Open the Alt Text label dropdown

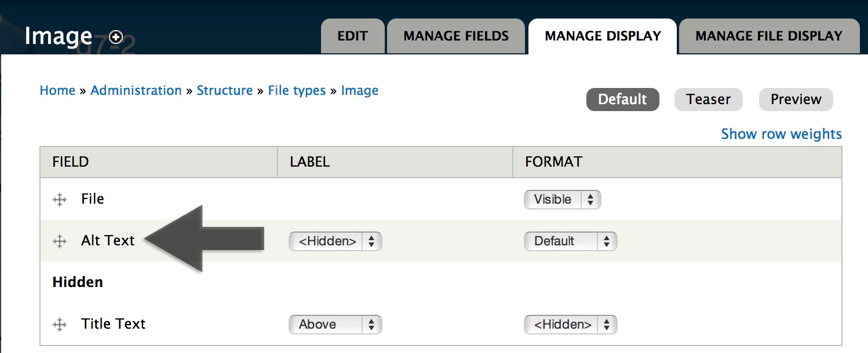pos(335,241)
